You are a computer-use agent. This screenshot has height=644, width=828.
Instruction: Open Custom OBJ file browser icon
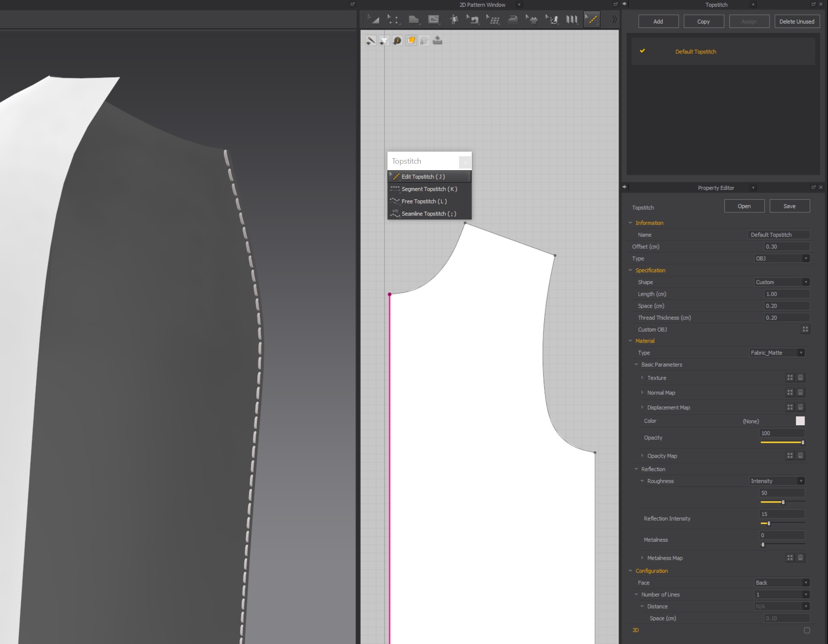coord(805,329)
